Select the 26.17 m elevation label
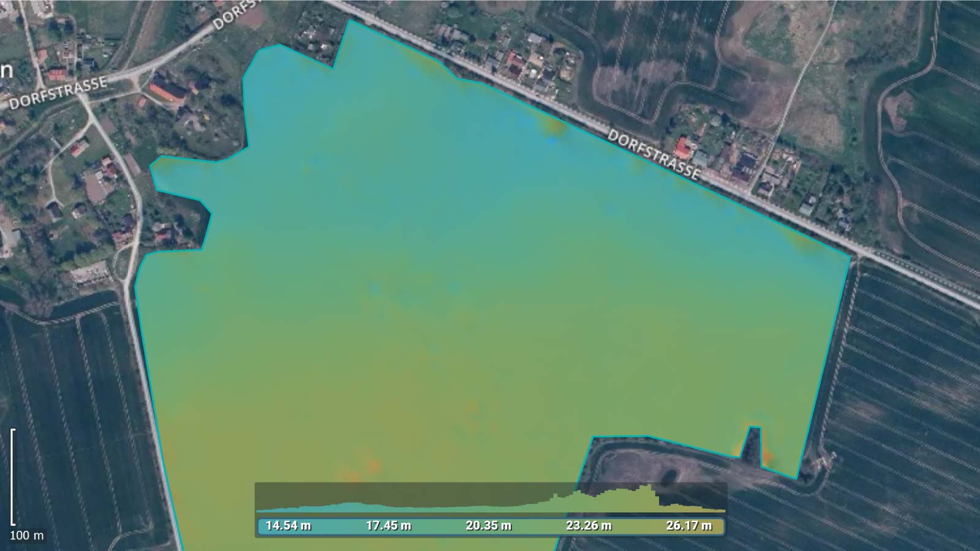This screenshot has width=980, height=551. 687,525
